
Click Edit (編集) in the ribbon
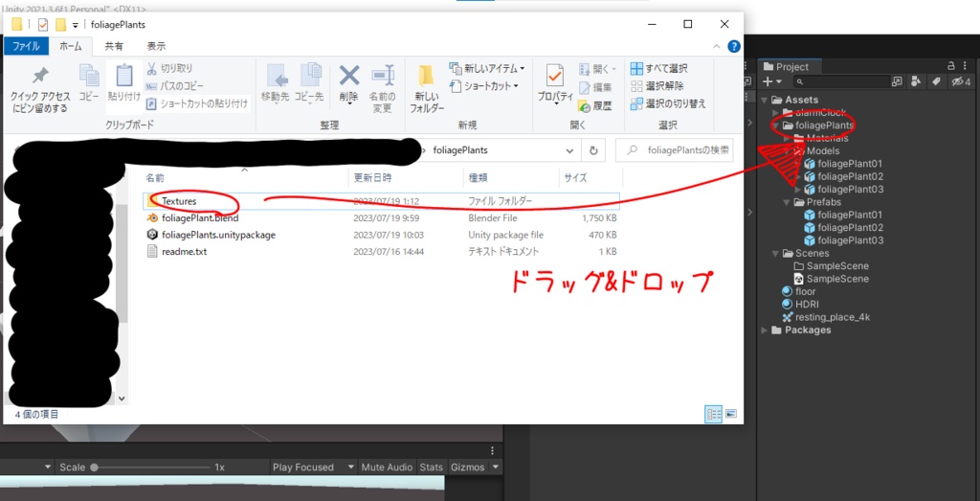point(595,87)
